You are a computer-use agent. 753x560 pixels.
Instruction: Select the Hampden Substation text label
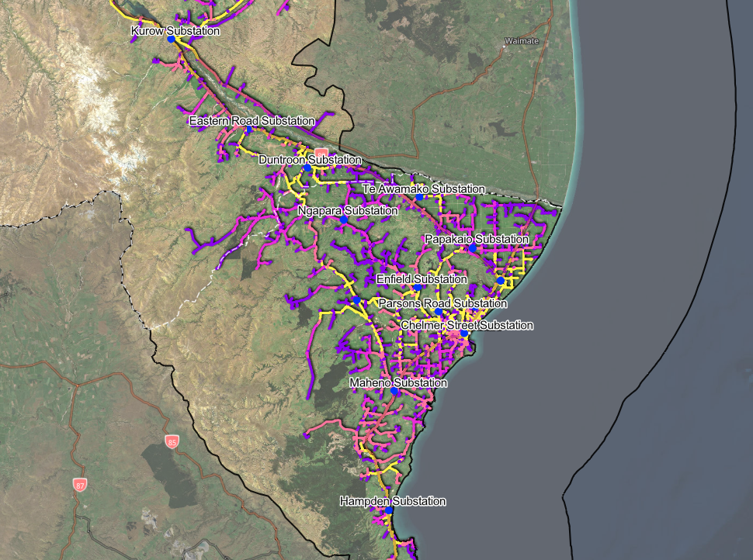pos(393,502)
